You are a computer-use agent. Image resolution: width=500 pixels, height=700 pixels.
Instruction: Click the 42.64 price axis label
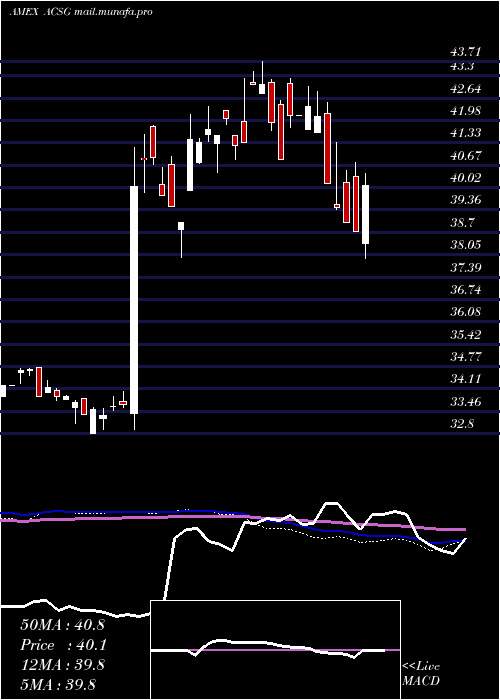click(x=466, y=89)
